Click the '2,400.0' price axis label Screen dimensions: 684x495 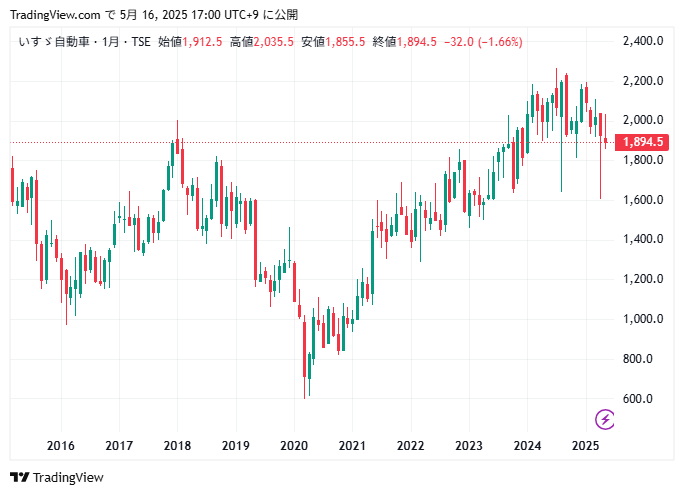643,41
